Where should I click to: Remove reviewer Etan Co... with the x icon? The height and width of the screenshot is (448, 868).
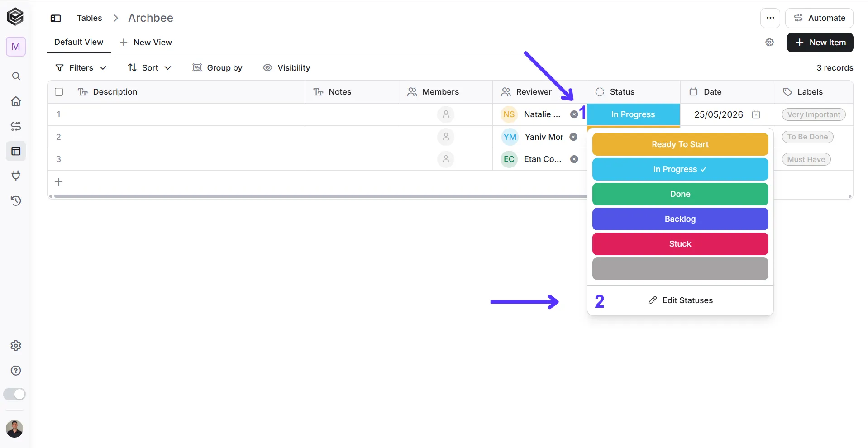pyautogui.click(x=574, y=159)
